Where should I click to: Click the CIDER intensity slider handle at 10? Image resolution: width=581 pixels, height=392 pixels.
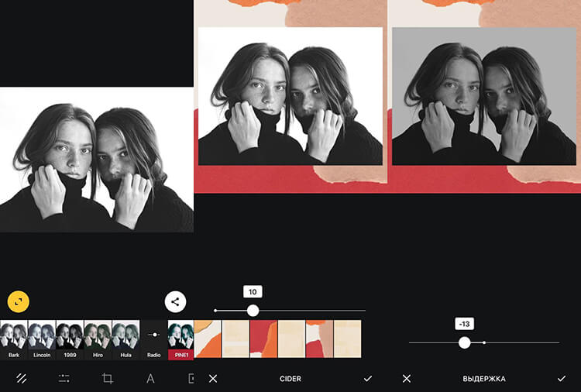click(x=253, y=311)
